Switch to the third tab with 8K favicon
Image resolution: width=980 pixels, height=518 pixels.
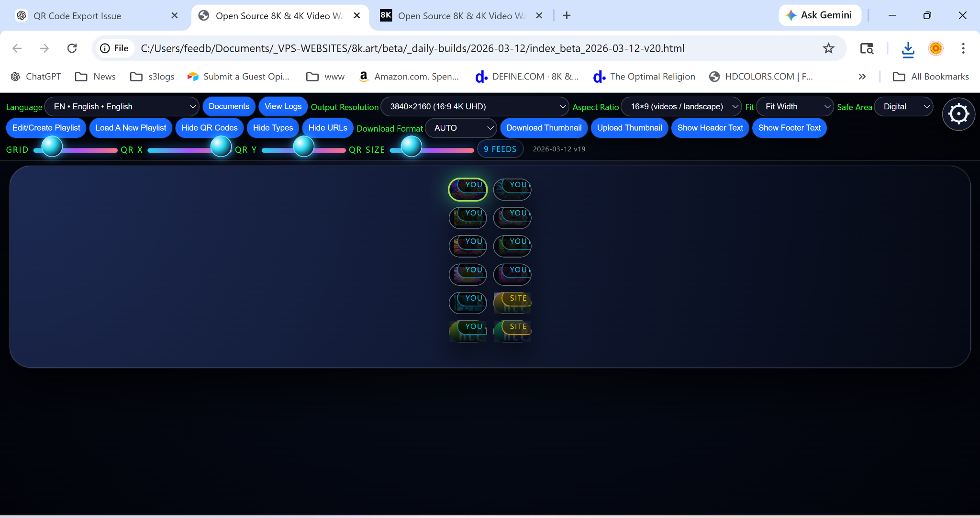point(460,15)
